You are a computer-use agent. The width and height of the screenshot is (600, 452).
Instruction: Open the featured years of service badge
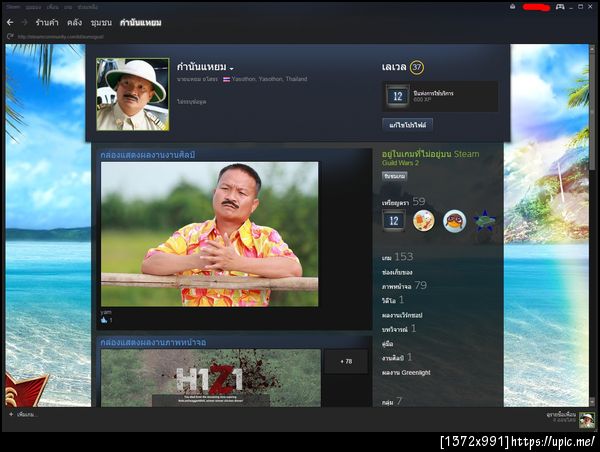pyautogui.click(x=440, y=96)
